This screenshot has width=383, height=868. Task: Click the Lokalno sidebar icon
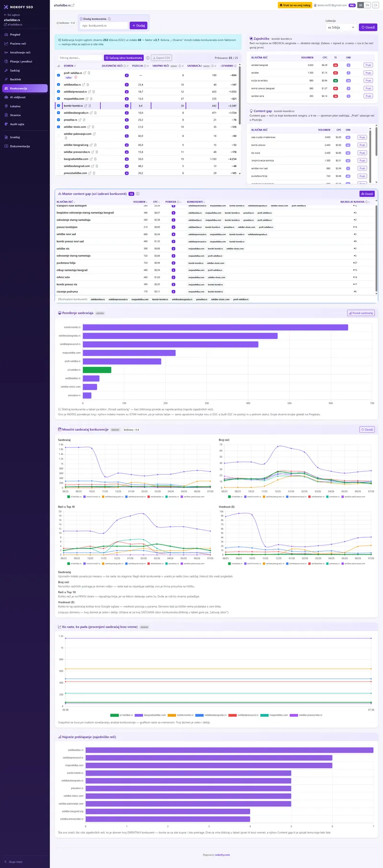tap(6, 106)
